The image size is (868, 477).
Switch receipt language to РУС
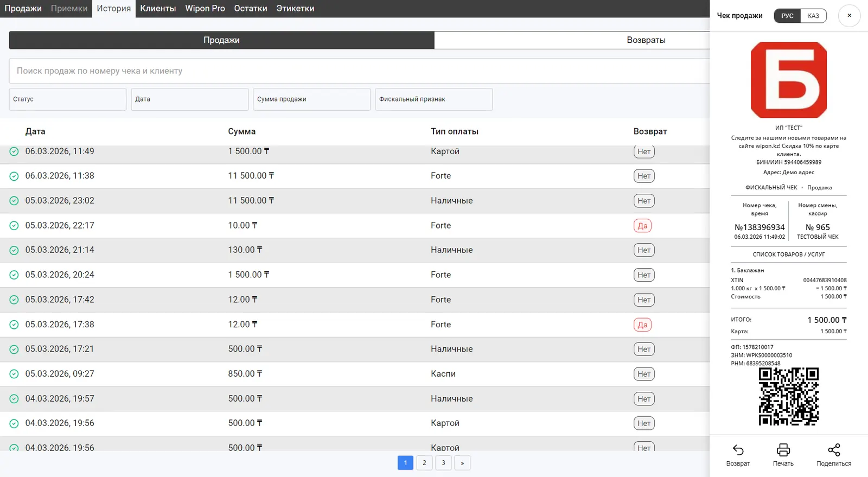787,16
